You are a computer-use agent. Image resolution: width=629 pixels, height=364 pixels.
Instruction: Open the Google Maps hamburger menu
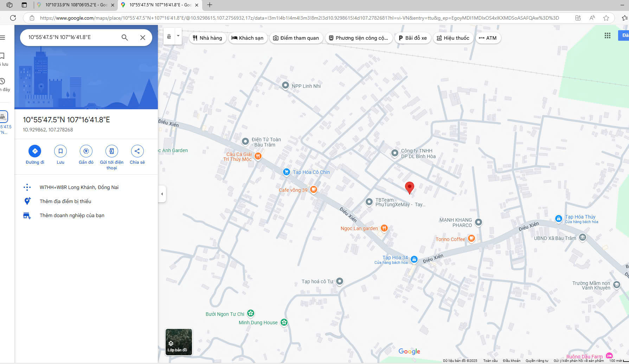tap(2, 38)
